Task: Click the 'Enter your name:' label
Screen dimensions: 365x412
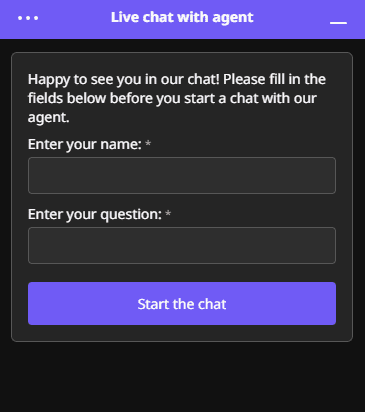Action: click(85, 144)
